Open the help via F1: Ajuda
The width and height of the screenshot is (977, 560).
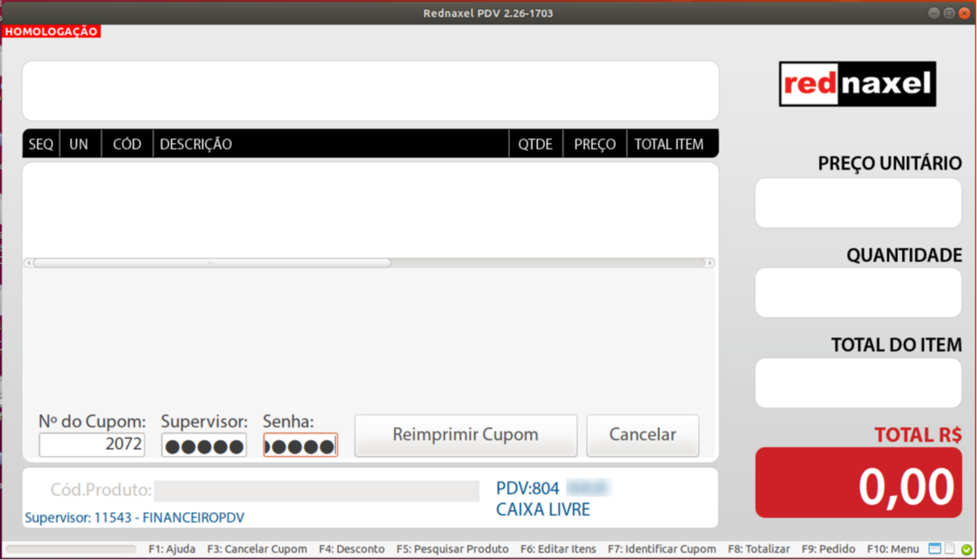[172, 549]
